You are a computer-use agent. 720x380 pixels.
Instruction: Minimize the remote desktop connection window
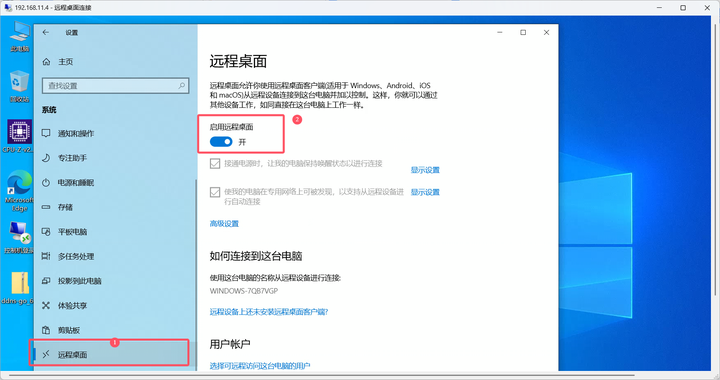659,7
